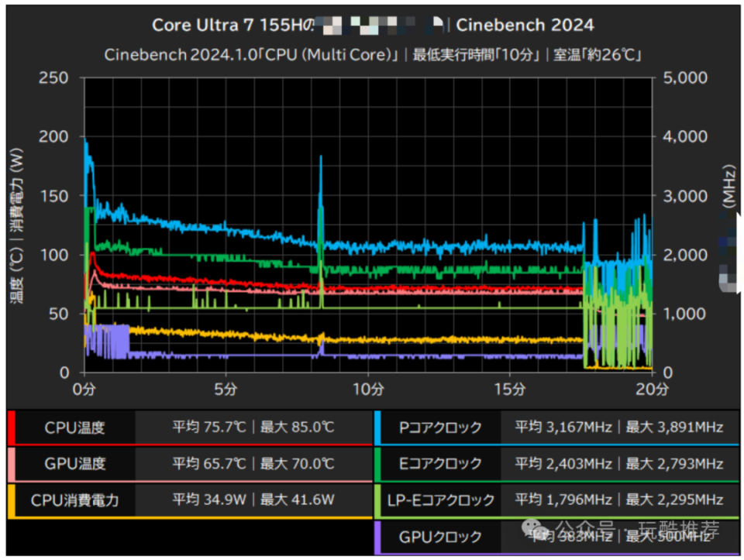This screenshot has height=560, width=744.
Task: Click the right axis label '5,000'
Action: click(685, 77)
